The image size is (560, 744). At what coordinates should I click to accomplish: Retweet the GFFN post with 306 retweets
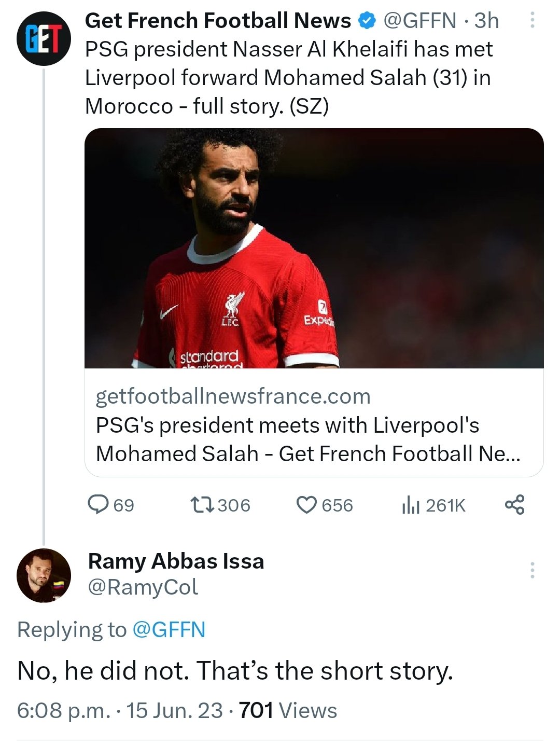point(202,504)
